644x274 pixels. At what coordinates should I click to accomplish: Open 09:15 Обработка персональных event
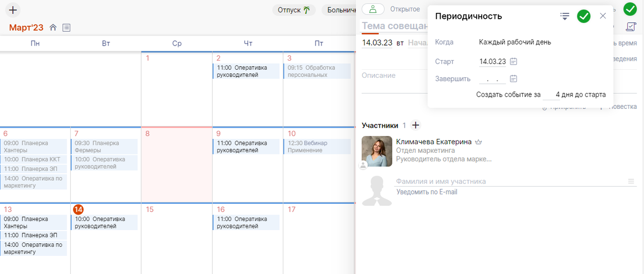pyautogui.click(x=317, y=71)
